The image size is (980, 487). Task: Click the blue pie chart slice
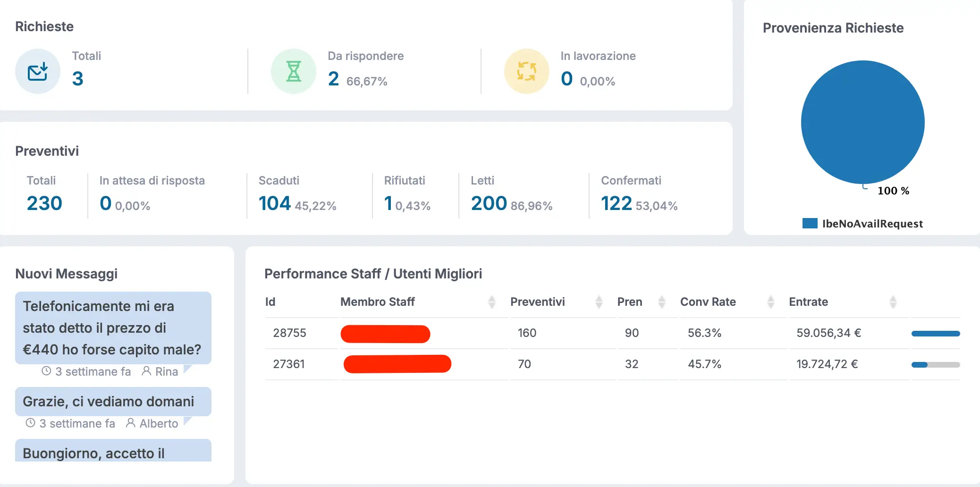(862, 122)
